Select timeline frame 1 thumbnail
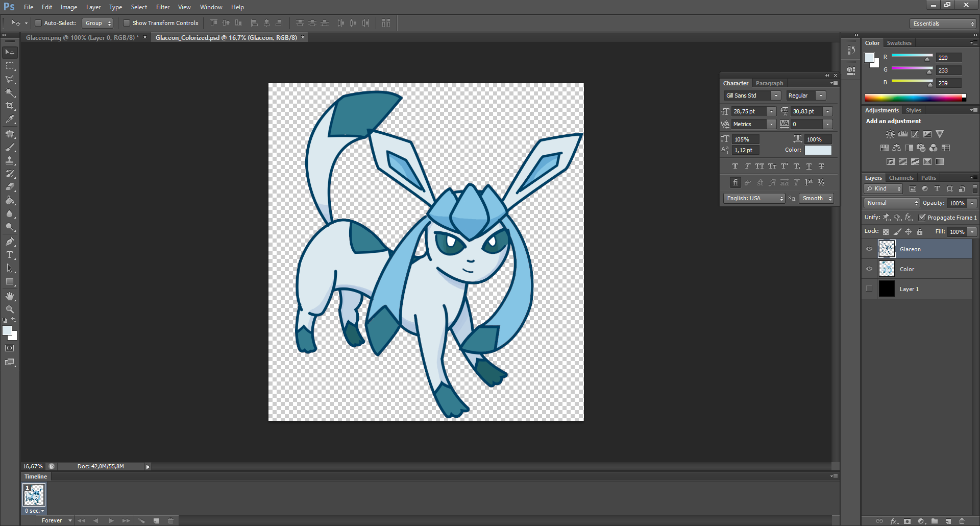Screen dimensions: 980x526 pos(34,495)
